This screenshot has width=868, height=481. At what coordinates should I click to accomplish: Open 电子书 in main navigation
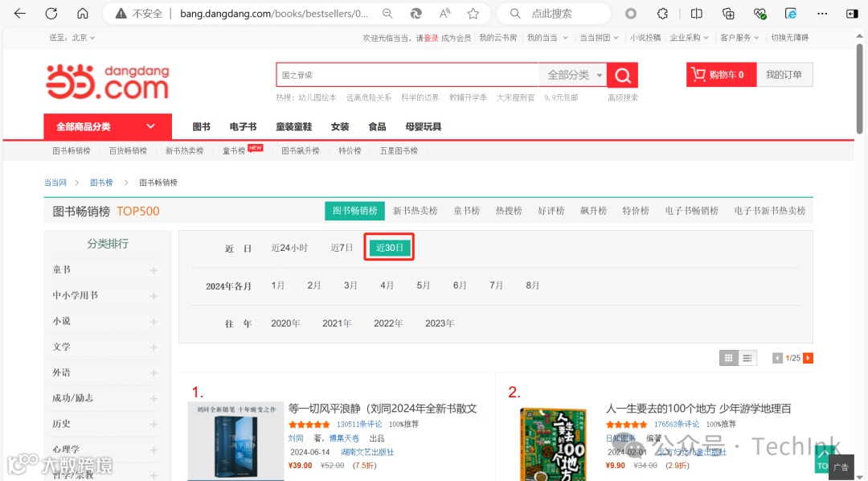[x=243, y=127]
